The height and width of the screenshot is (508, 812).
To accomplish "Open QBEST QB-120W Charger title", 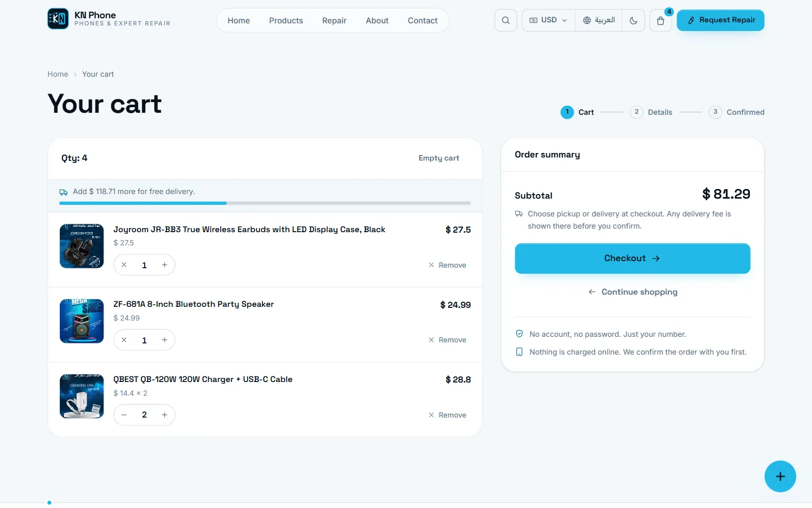I will 202,379.
